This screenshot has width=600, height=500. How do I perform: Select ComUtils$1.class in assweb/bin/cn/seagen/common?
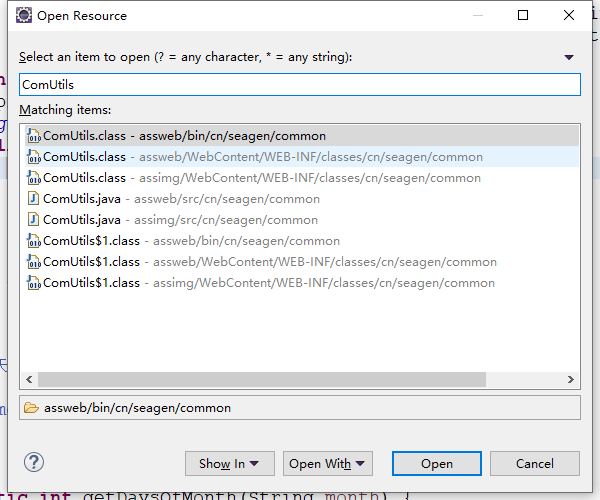(x=302, y=241)
